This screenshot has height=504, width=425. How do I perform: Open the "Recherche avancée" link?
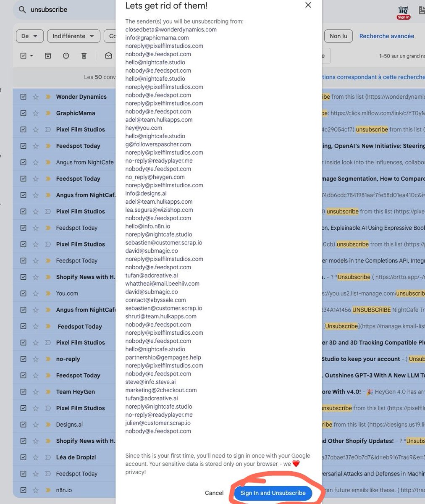[386, 36]
